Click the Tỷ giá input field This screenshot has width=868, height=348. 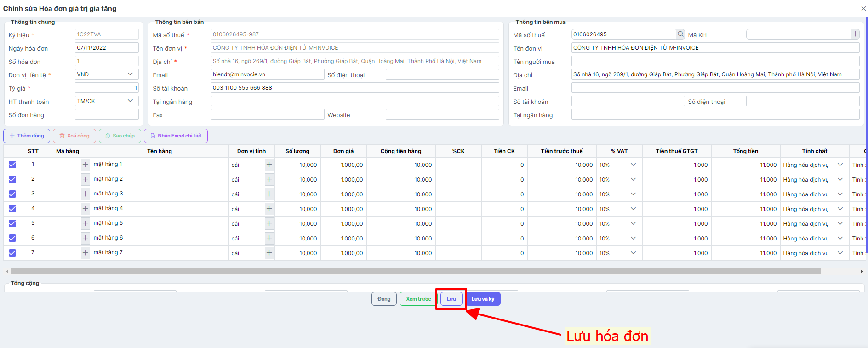[x=107, y=88]
